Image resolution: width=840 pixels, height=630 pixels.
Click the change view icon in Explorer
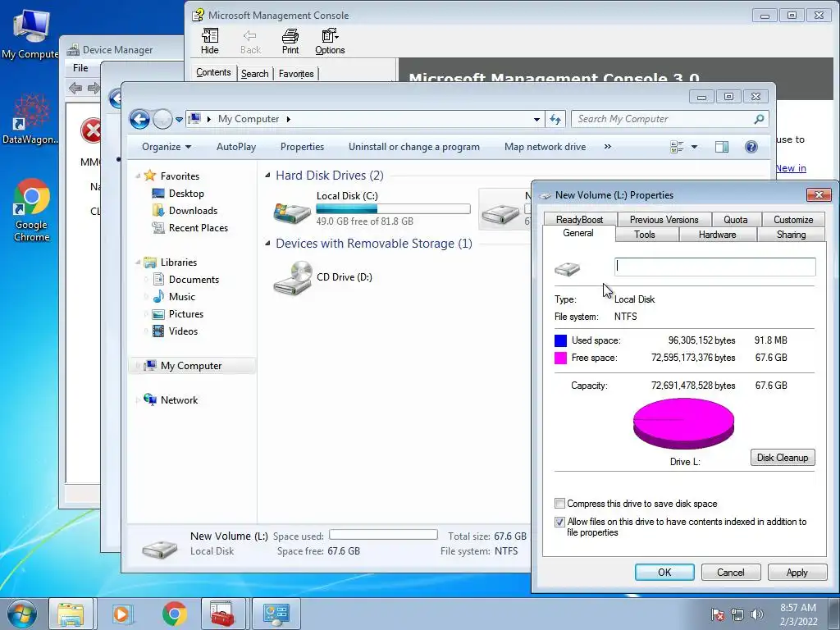click(677, 147)
